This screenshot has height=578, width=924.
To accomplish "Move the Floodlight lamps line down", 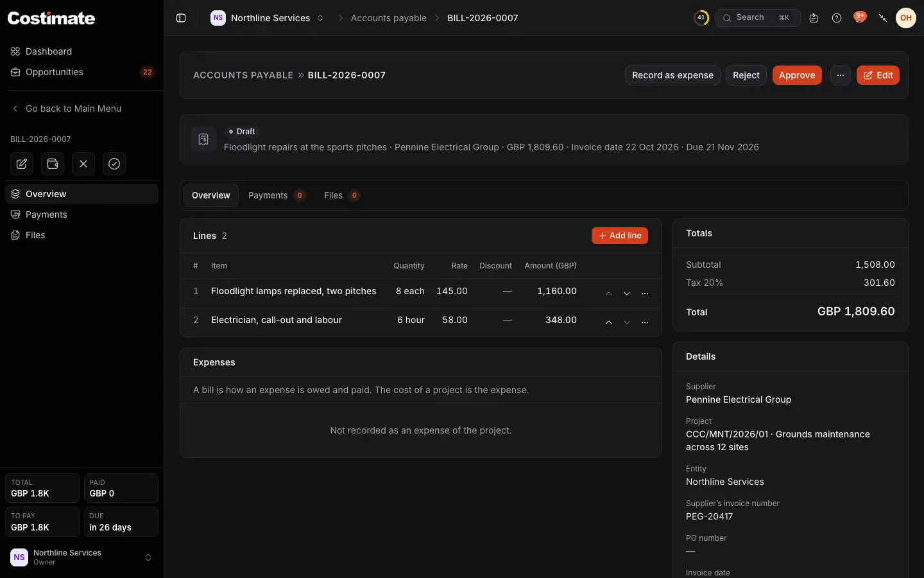I will coord(627,293).
